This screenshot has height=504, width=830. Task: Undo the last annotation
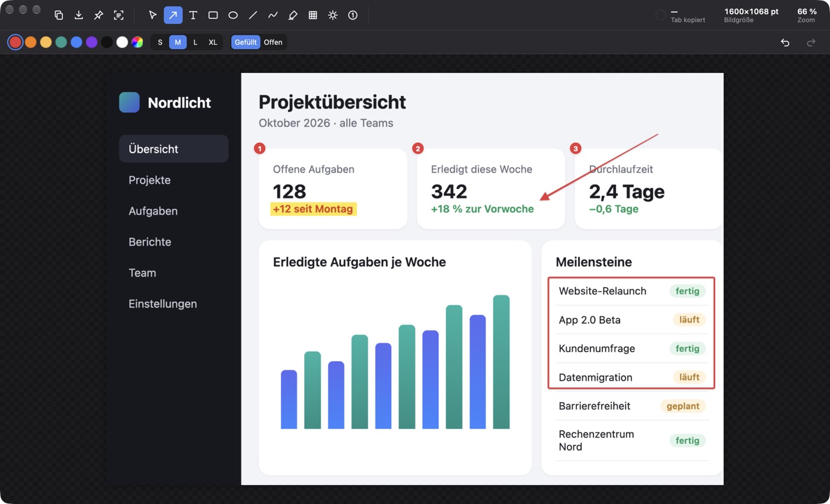click(785, 42)
